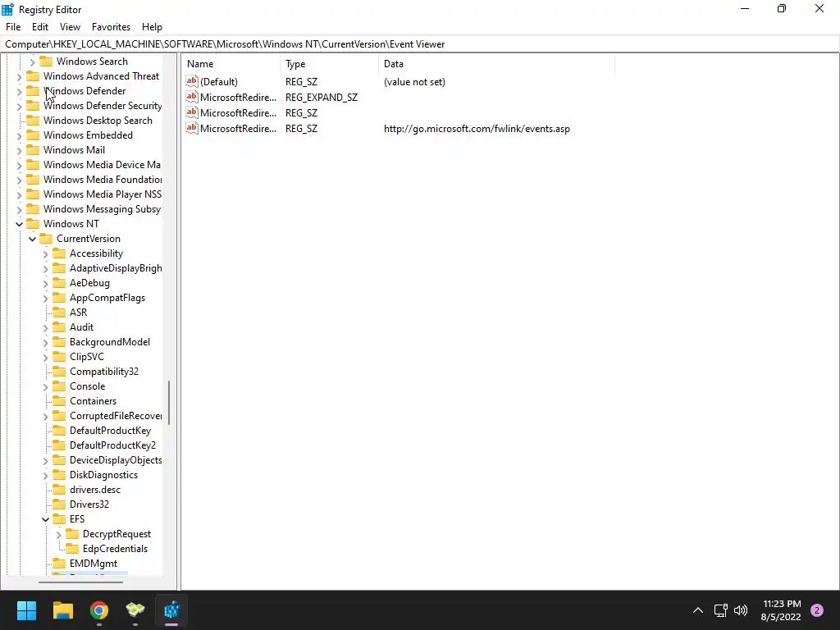This screenshot has width=840, height=630.
Task: Select the CorruptedFileRecovery key
Action: (116, 416)
